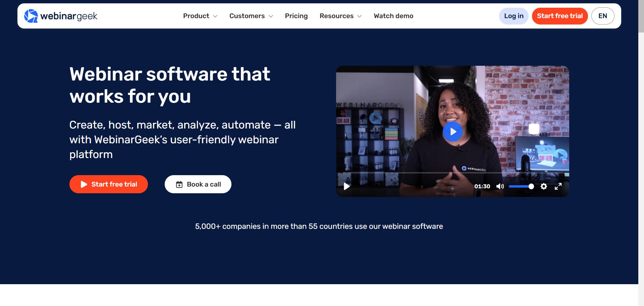Go to the Pricing page
The image size is (644, 306).
point(296,16)
